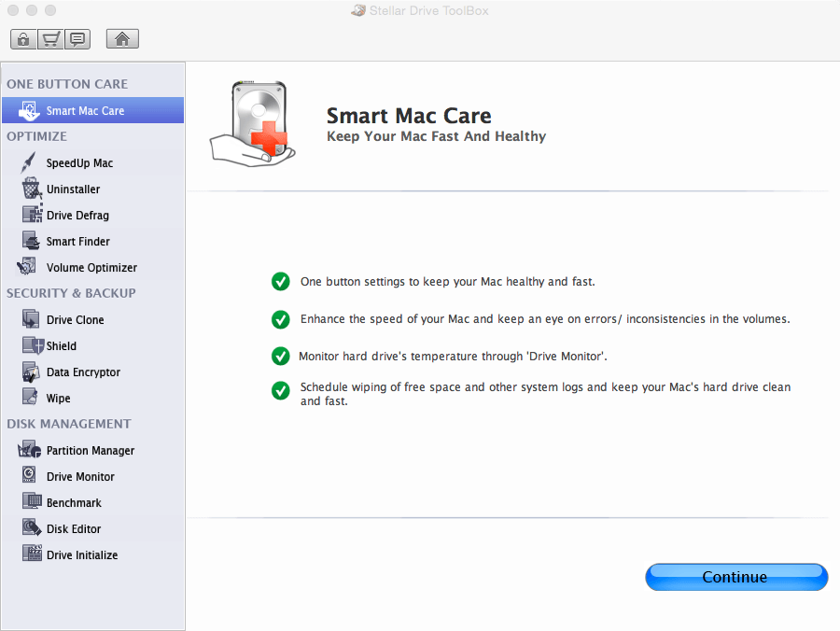Select Smart Finder label
Image resolution: width=840 pixels, height=631 pixels.
tap(77, 242)
